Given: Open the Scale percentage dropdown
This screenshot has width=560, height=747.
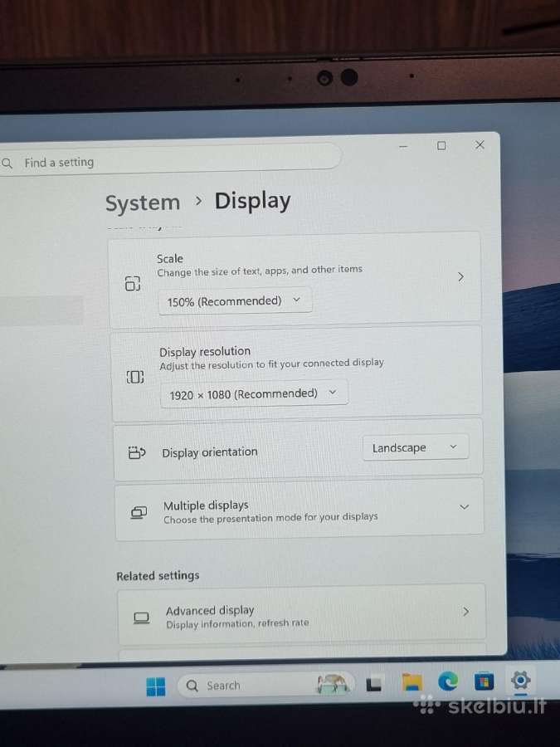Looking at the screenshot, I should pyautogui.click(x=236, y=300).
